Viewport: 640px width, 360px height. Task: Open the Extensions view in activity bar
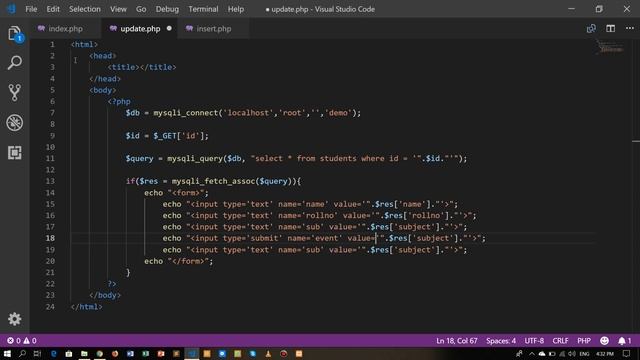[15, 152]
